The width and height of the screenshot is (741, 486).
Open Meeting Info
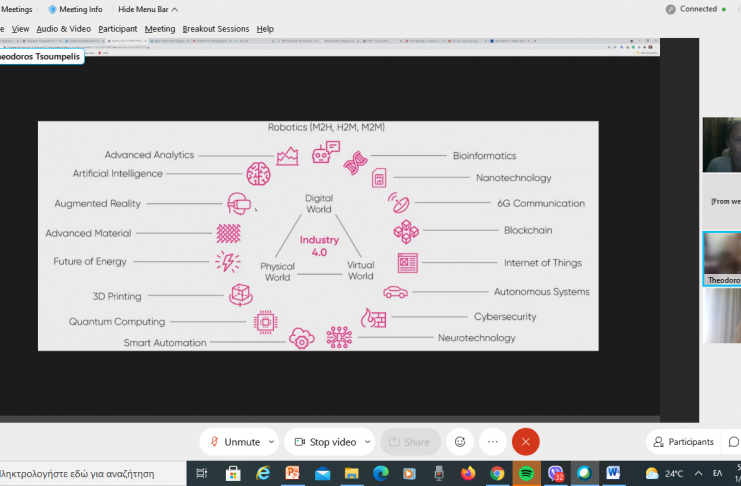point(76,9)
